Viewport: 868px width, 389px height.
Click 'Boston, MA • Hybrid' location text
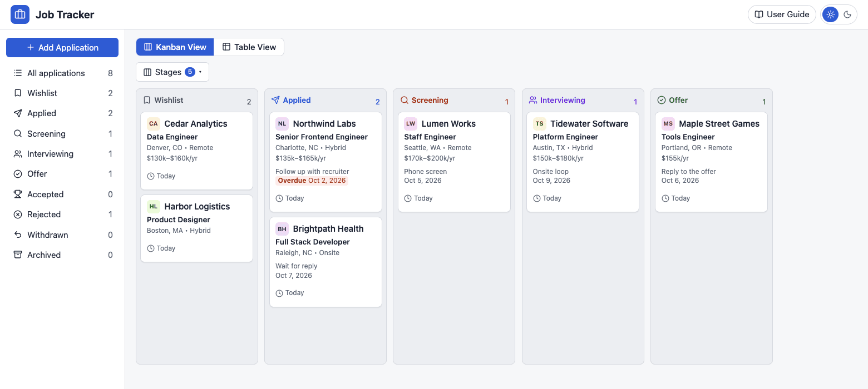[179, 231]
